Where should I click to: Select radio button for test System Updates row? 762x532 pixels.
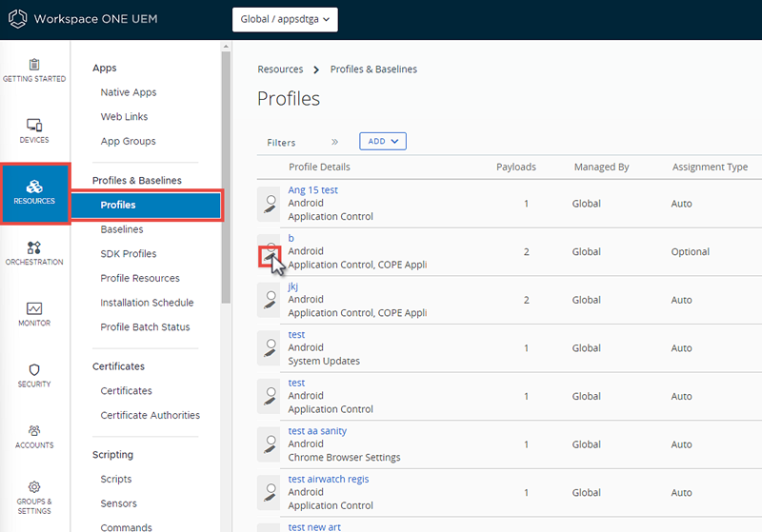271,344
